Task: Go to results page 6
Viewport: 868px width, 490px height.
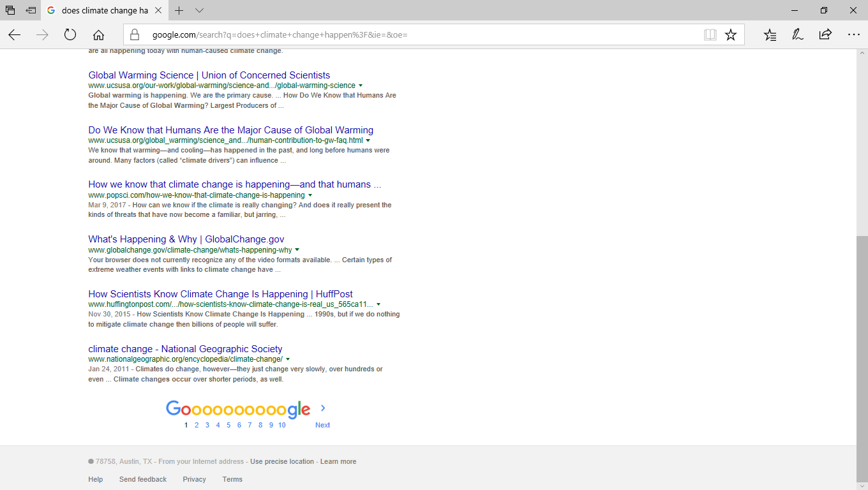Action: [x=239, y=425]
